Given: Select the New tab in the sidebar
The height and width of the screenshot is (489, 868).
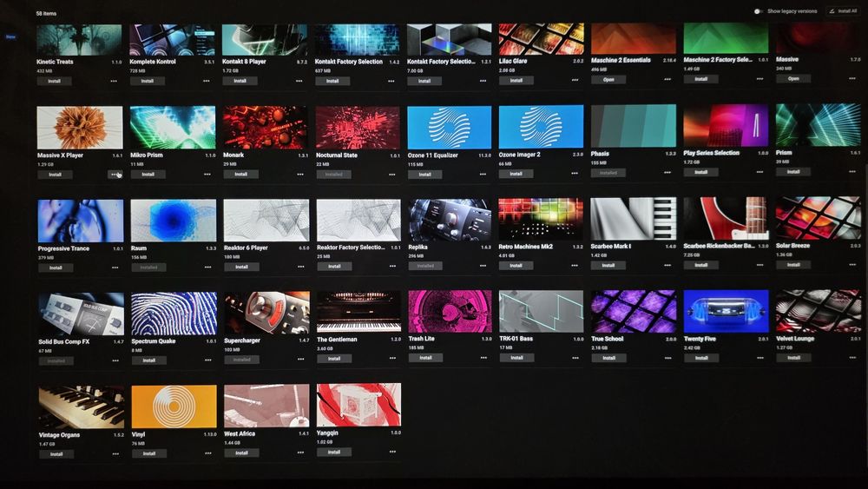Looking at the screenshot, I should tap(10, 37).
